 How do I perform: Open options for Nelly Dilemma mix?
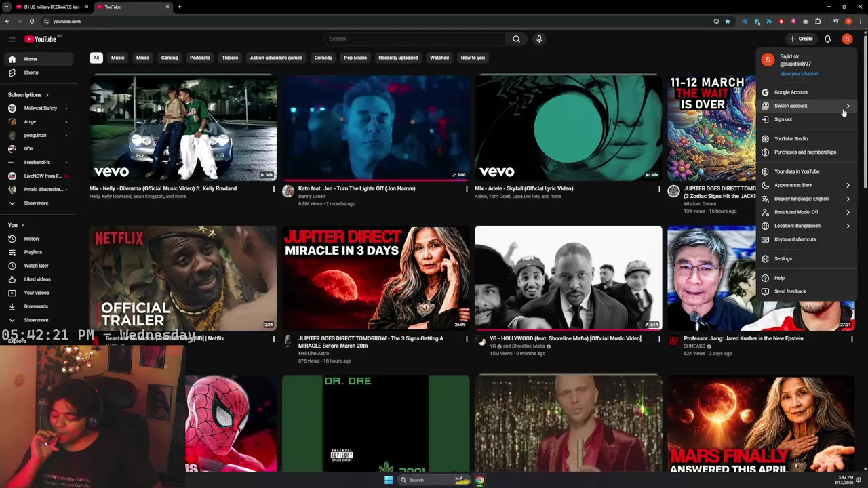point(274,189)
